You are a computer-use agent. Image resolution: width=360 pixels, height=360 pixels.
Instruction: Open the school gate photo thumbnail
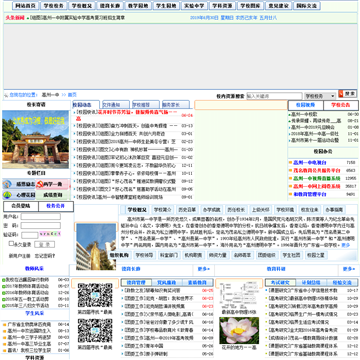35,139
